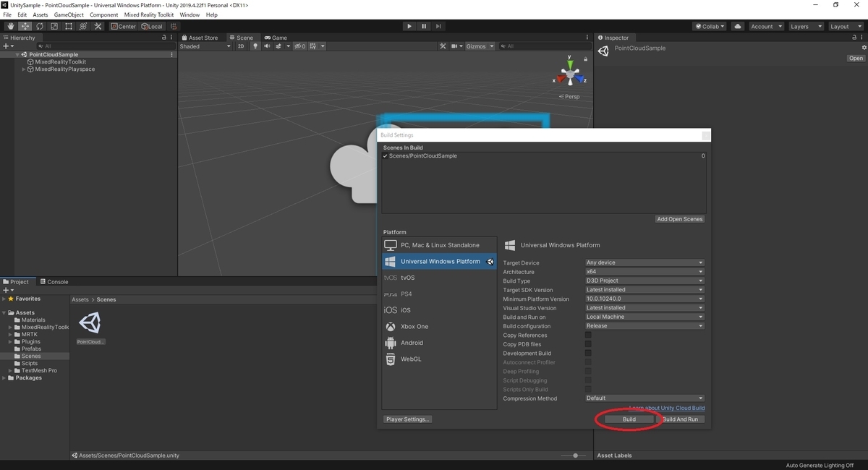Open the File menu

tap(7, 14)
